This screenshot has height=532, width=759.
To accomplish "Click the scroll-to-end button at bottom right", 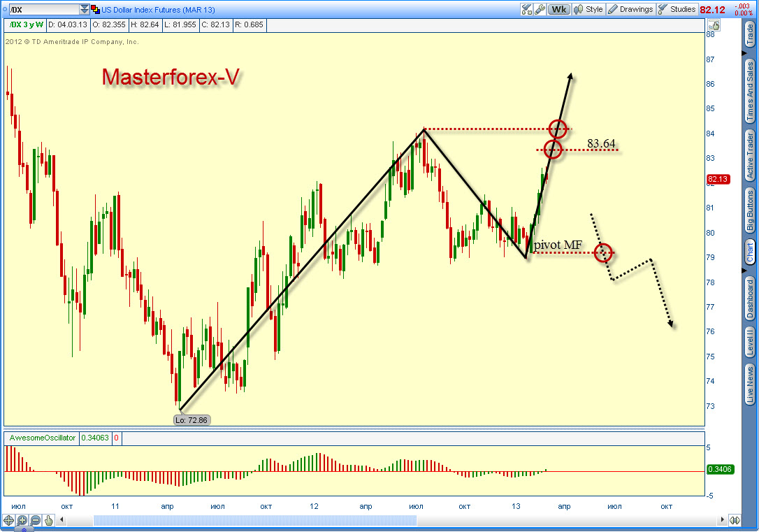I will pos(735,520).
